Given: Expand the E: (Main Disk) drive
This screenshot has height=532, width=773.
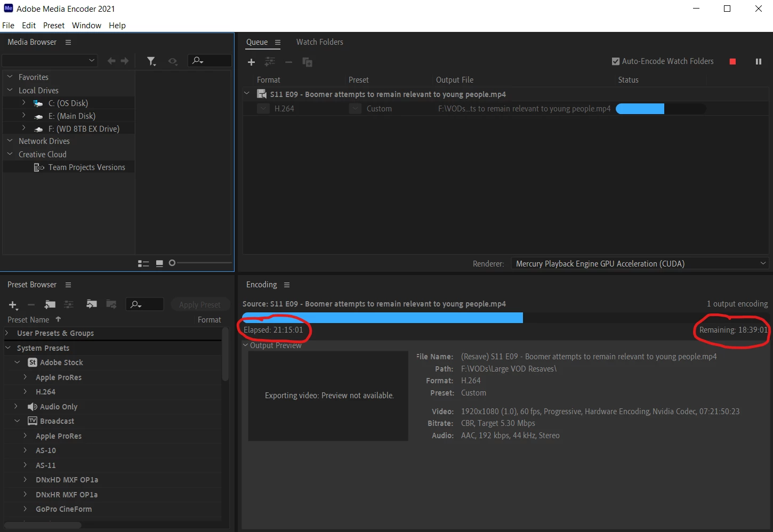Looking at the screenshot, I should (x=23, y=115).
